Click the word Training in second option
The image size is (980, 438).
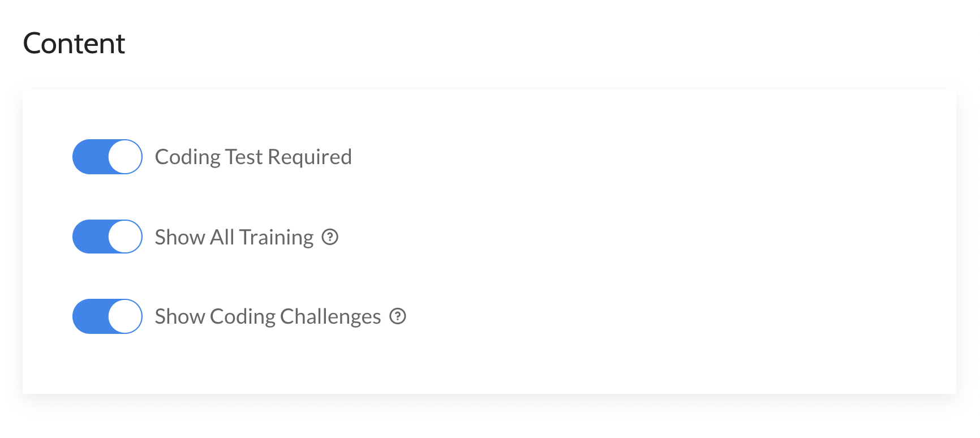[x=276, y=237]
